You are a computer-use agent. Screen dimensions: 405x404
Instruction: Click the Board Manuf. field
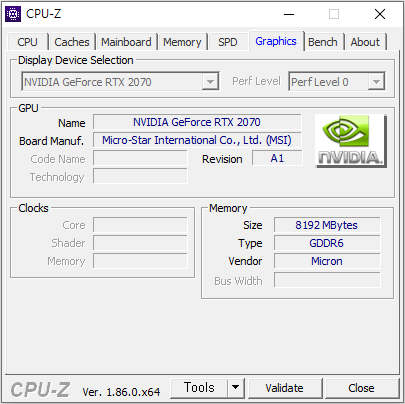pyautogui.click(x=197, y=140)
